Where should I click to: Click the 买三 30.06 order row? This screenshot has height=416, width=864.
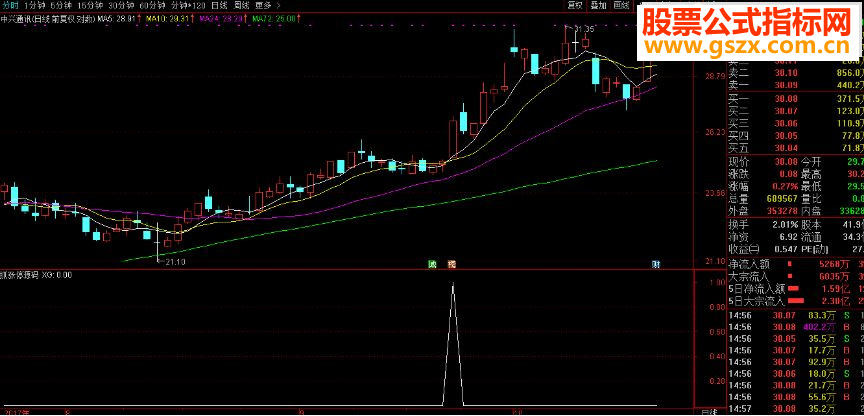click(x=796, y=123)
